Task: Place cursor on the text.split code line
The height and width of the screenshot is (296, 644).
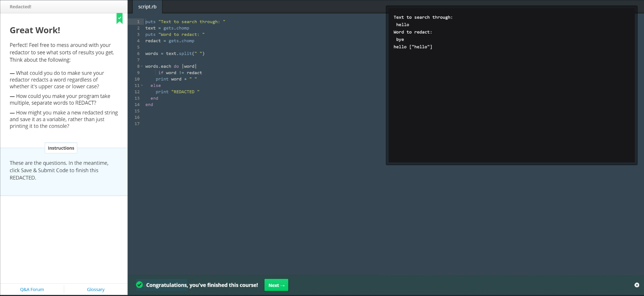Action: (x=175, y=54)
